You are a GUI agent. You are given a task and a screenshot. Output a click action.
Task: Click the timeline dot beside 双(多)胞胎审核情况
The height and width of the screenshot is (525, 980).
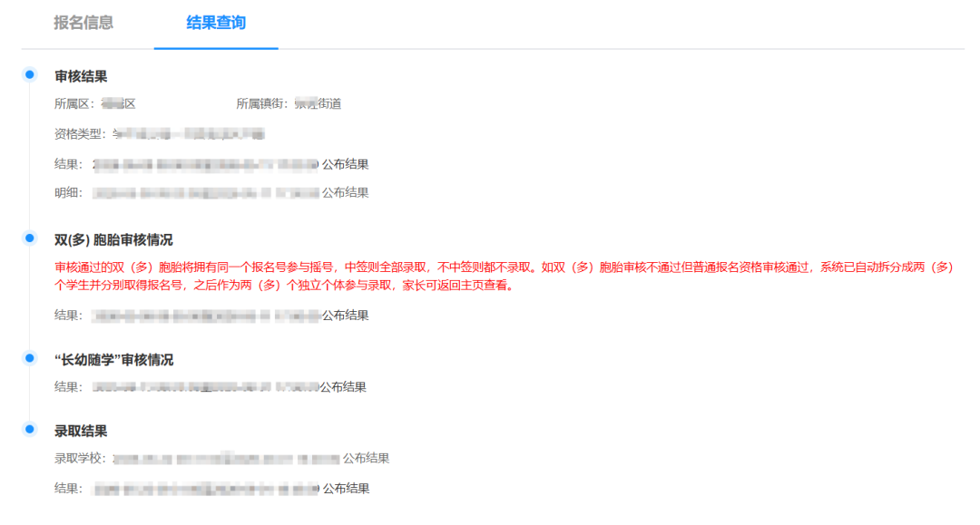(x=30, y=238)
